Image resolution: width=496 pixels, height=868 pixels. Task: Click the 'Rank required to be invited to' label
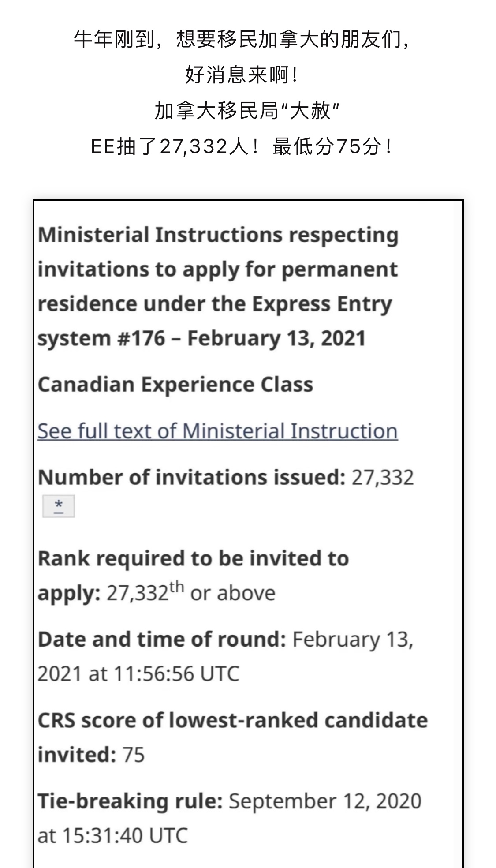tap(194, 558)
